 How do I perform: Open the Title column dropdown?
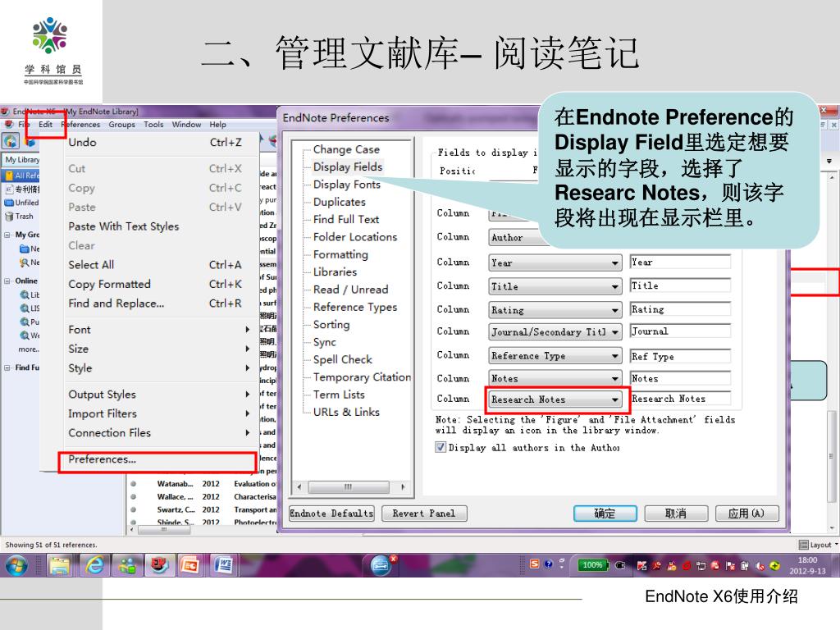[x=615, y=286]
